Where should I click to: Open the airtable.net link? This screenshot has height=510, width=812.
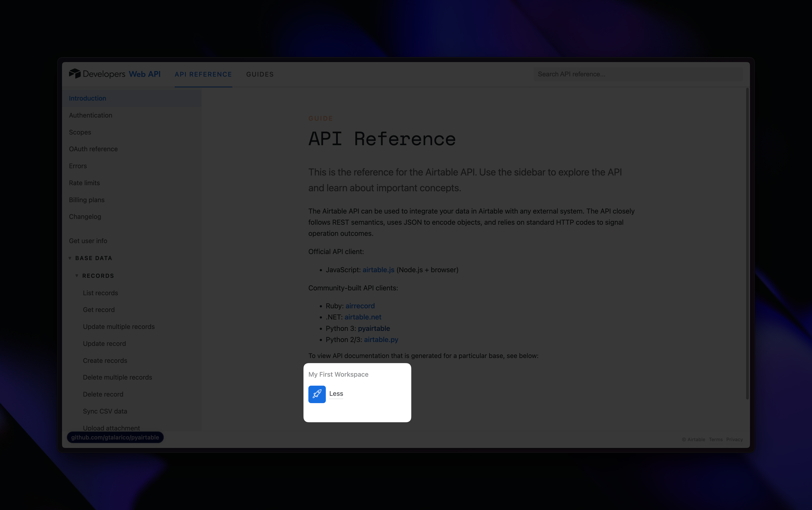point(363,317)
